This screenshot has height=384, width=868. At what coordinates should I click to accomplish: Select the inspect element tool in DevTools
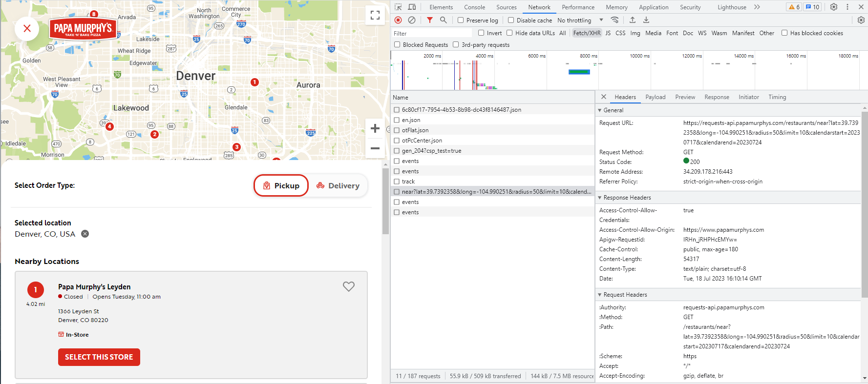pos(398,7)
